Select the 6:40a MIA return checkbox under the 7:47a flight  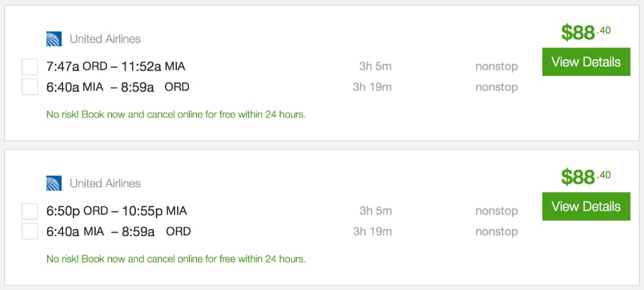[30, 87]
